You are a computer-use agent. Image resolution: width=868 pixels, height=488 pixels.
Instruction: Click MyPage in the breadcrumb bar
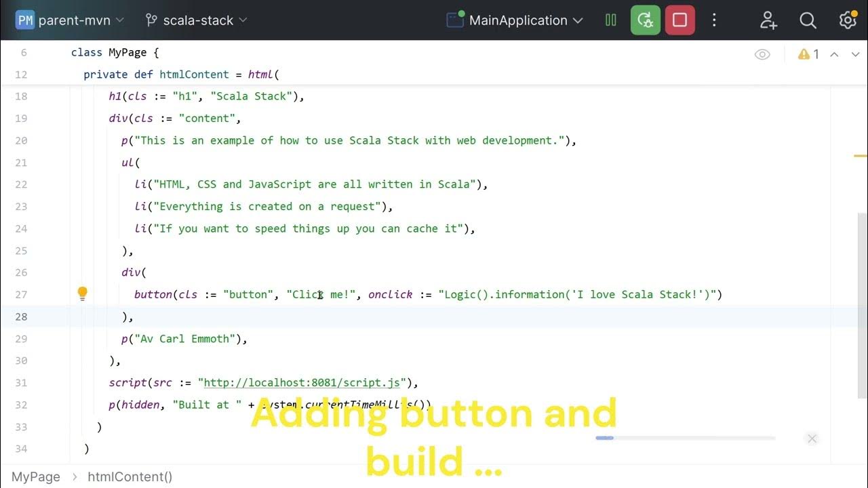tap(35, 476)
